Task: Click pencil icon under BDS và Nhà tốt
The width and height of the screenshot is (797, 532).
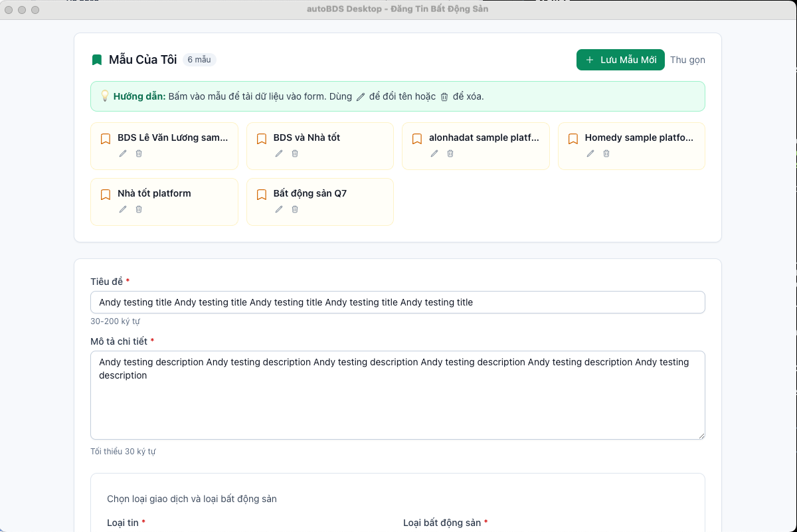Action: [x=279, y=153]
